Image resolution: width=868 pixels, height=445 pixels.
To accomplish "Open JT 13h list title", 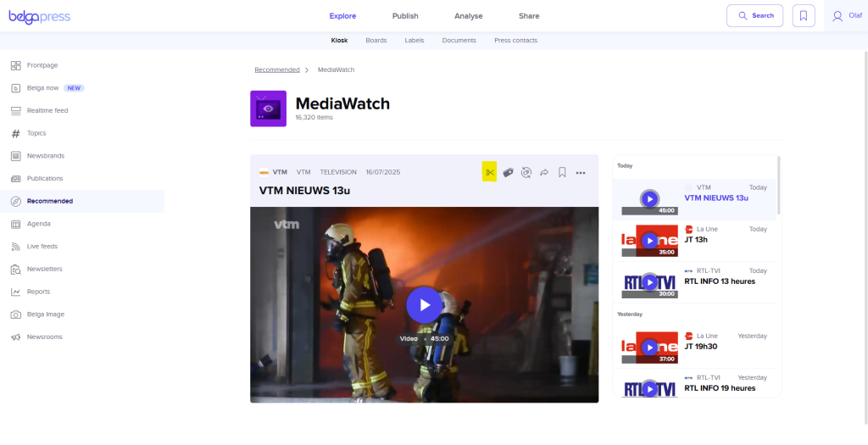I will coord(696,240).
